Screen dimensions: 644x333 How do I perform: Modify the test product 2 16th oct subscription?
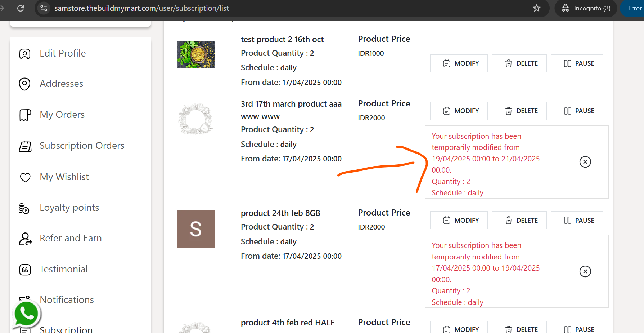point(459,63)
